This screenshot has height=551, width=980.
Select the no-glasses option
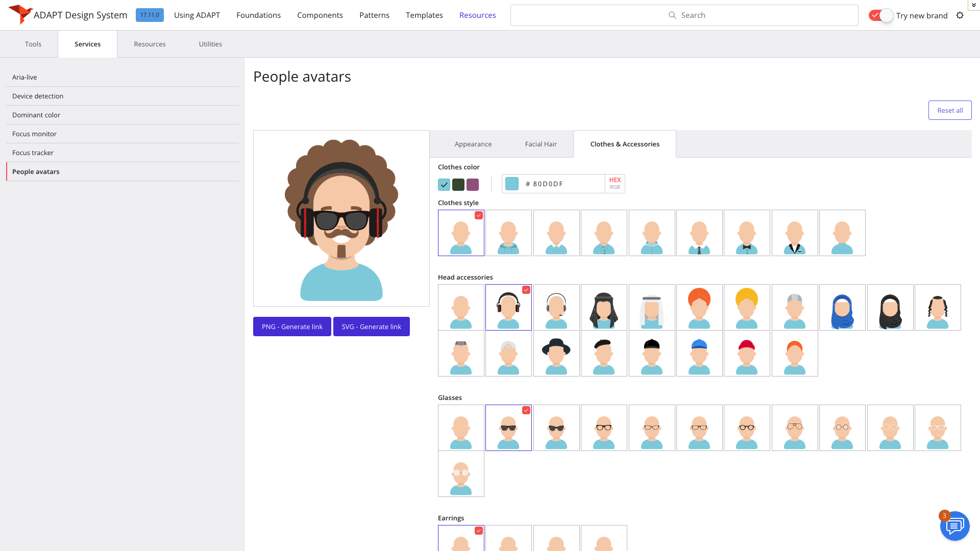tap(461, 428)
